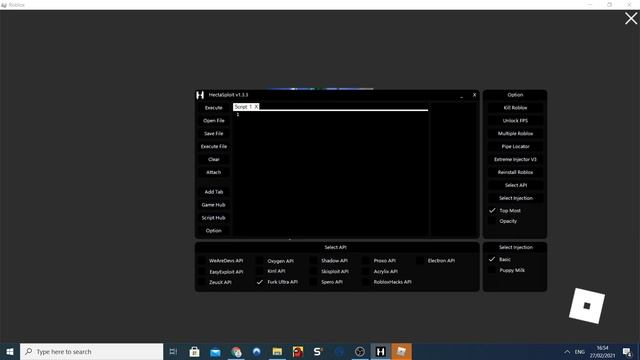This screenshot has width=640, height=360.
Task: Enable the Opacity checkbox
Action: [x=492, y=221]
